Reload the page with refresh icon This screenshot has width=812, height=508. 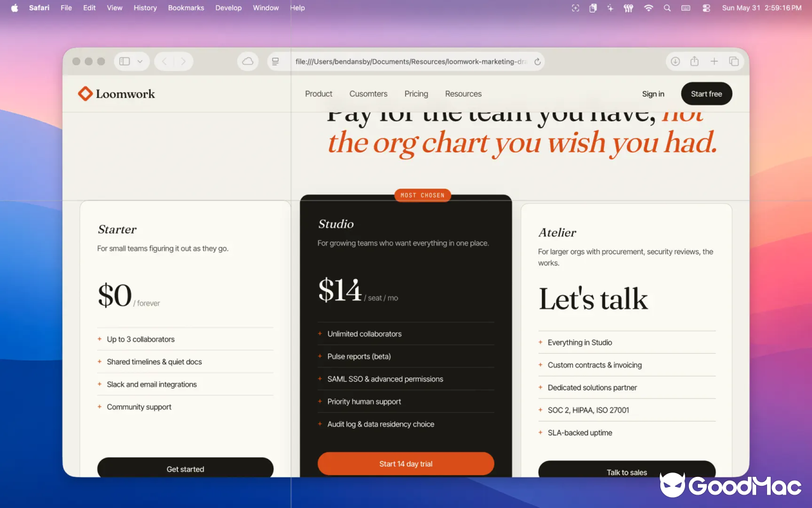coord(537,62)
